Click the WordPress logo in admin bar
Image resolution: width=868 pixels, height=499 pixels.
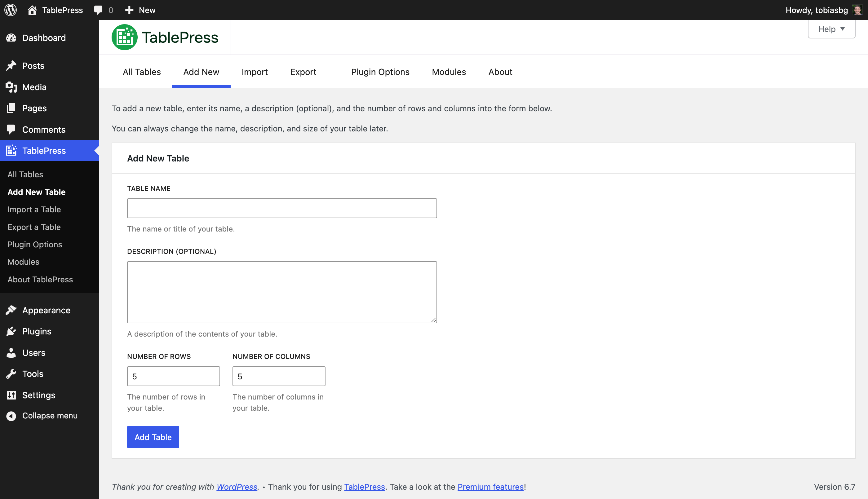[10, 10]
